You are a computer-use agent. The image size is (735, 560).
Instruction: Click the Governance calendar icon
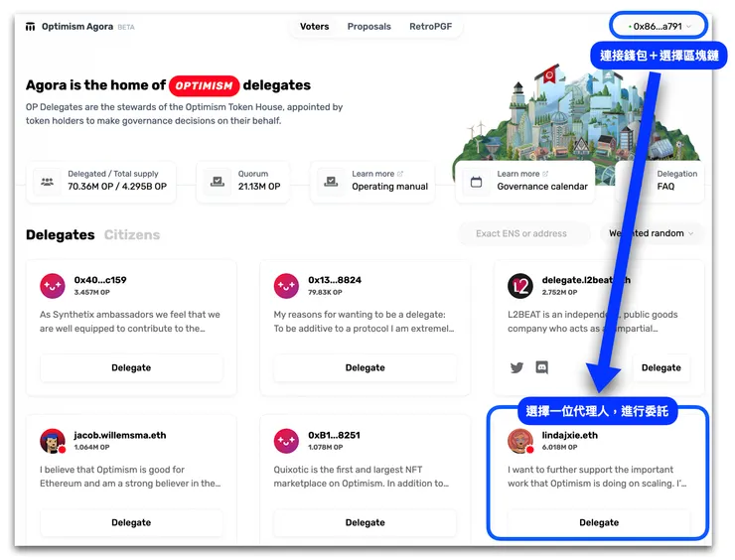[x=476, y=182]
